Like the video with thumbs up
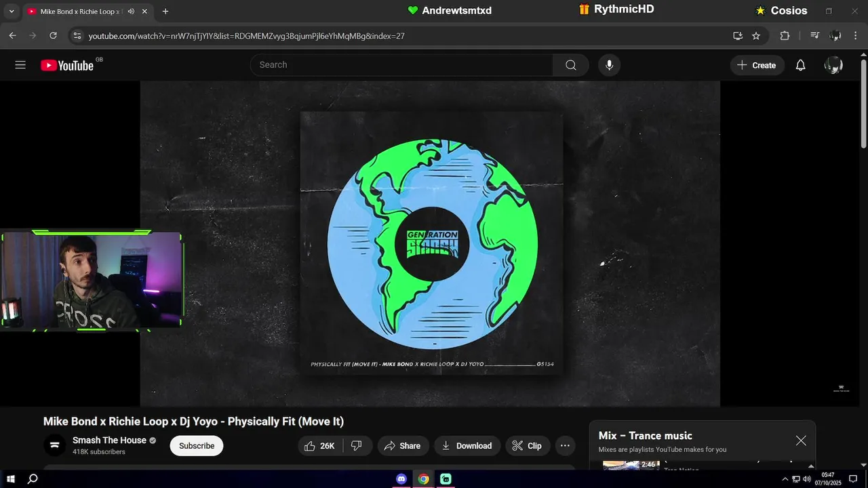 pyautogui.click(x=320, y=446)
